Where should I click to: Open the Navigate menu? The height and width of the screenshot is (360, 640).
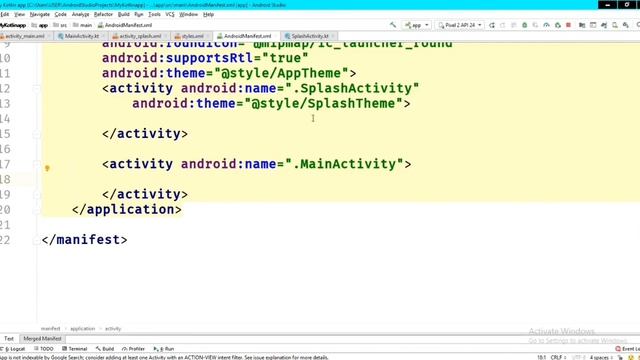coord(40,14)
